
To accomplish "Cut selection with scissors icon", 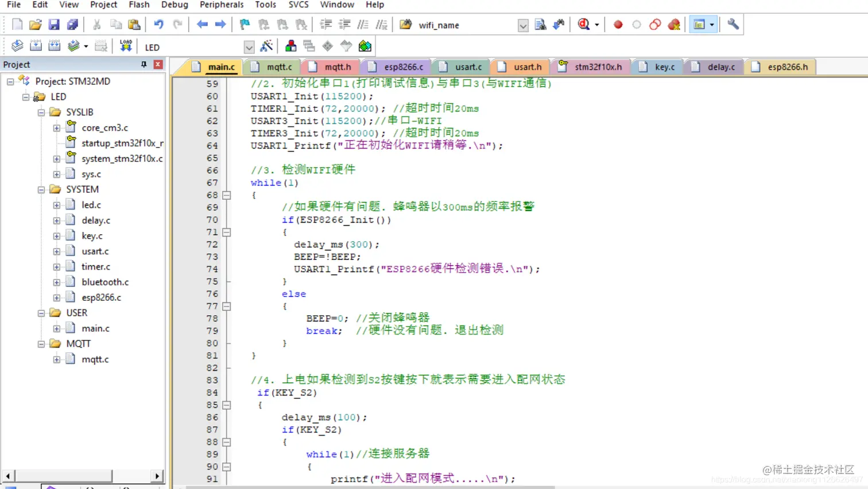I will click(x=97, y=25).
